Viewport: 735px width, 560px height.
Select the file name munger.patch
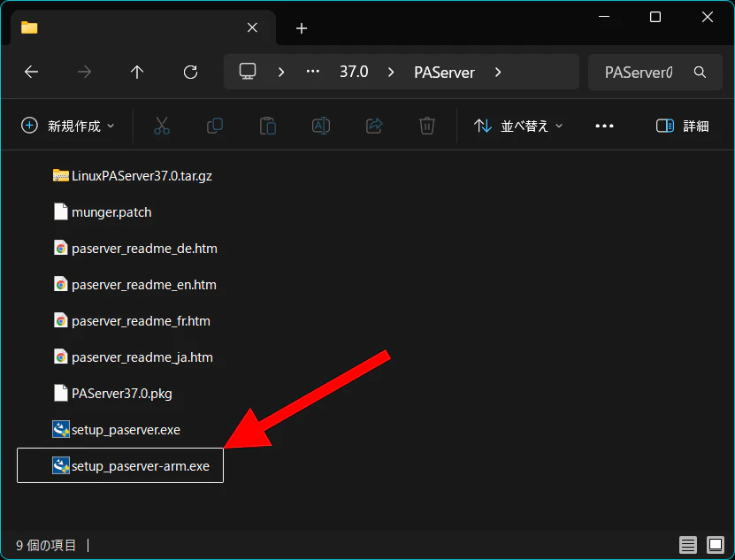[111, 212]
